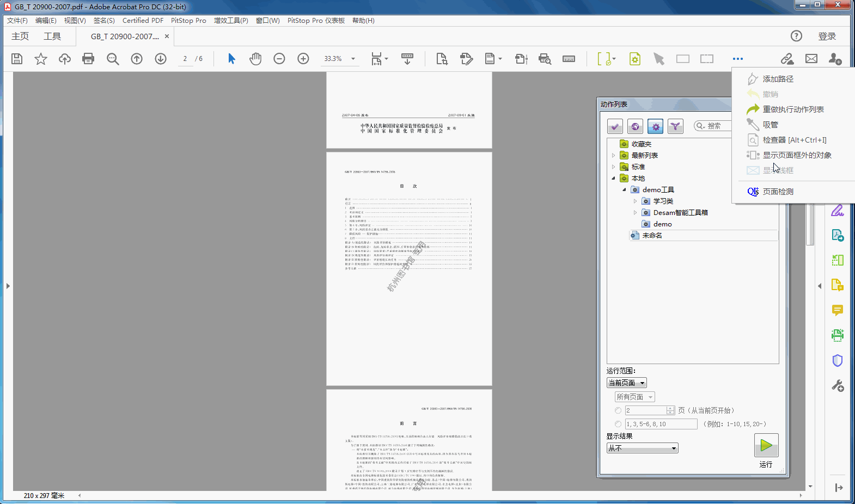
Task: Select the custom page range radio button
Action: click(618, 424)
